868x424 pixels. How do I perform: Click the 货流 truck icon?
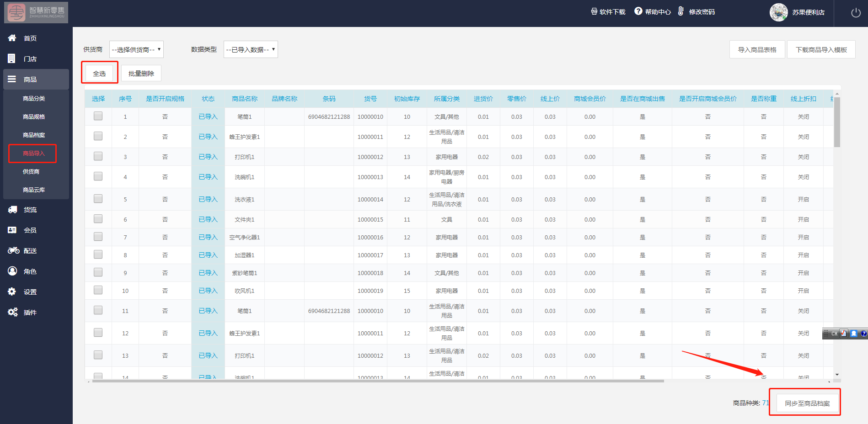(12, 209)
